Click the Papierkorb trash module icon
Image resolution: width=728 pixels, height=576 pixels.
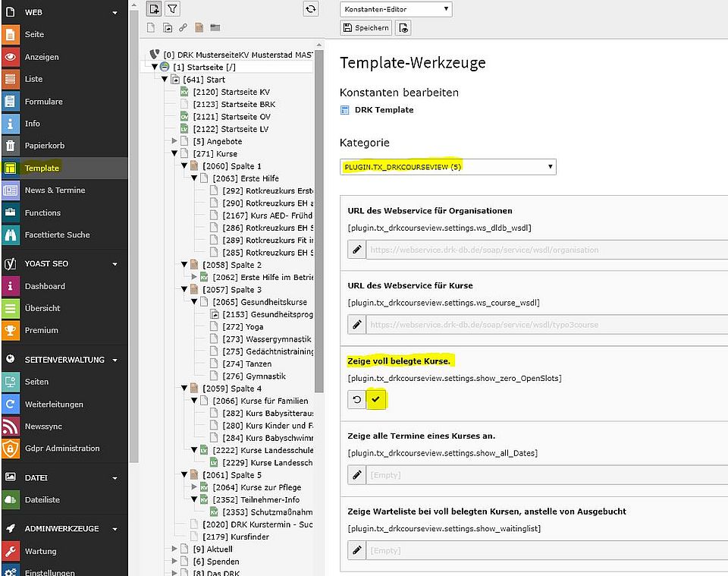[x=11, y=146]
